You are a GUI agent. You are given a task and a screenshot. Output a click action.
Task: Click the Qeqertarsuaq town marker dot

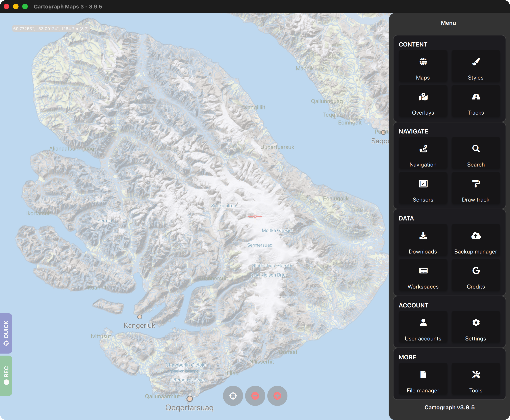click(x=190, y=398)
